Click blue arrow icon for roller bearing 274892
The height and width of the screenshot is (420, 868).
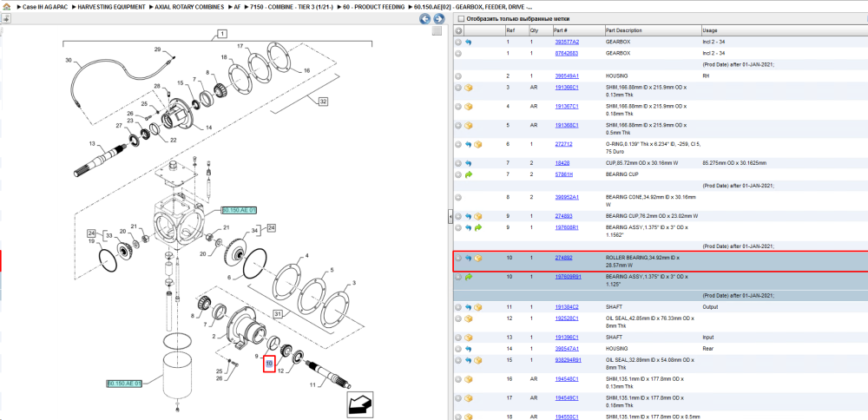pyautogui.click(x=469, y=258)
